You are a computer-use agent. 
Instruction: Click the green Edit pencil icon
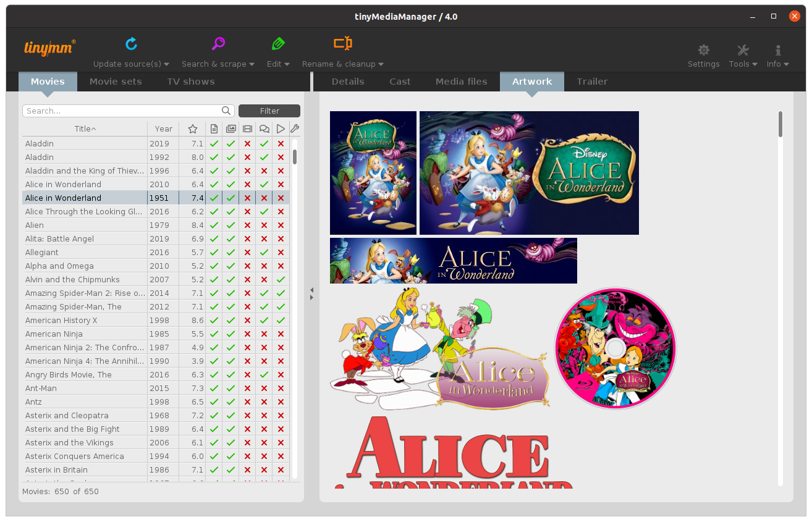[x=277, y=44]
